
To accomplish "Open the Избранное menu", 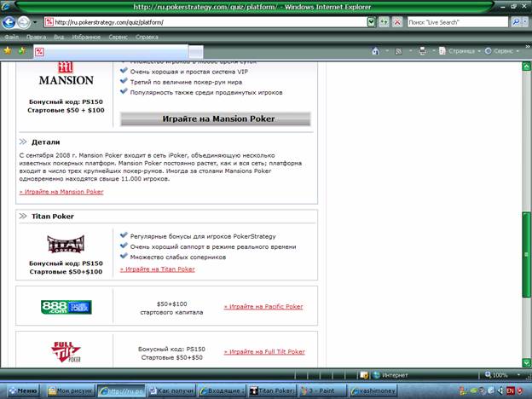I will tap(86, 37).
